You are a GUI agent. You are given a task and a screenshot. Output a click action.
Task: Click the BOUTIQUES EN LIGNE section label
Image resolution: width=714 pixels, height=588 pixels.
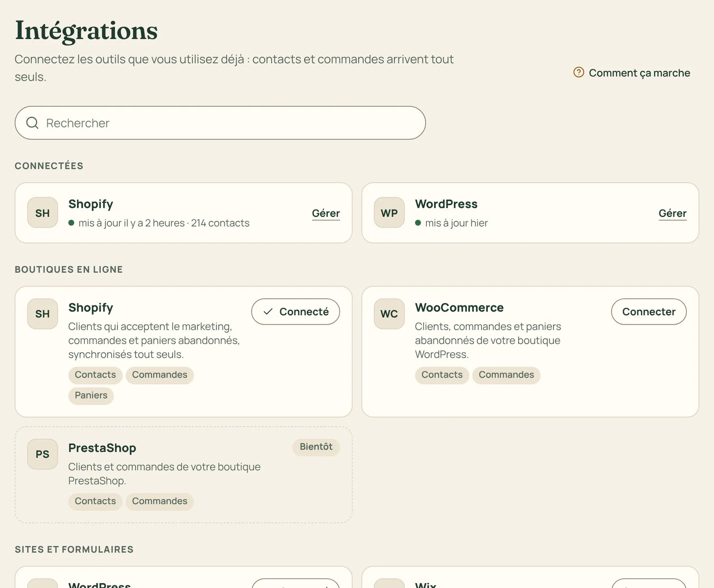[x=69, y=270]
